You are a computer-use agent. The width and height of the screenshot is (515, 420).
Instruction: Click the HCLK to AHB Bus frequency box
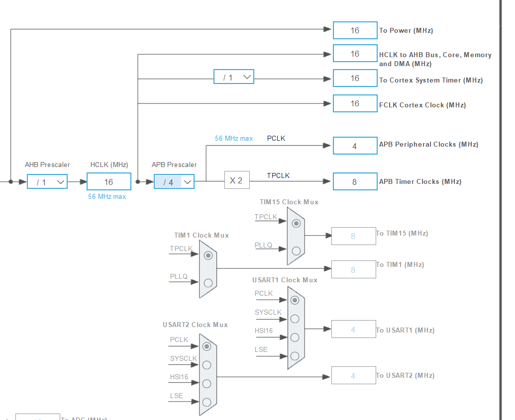point(355,53)
